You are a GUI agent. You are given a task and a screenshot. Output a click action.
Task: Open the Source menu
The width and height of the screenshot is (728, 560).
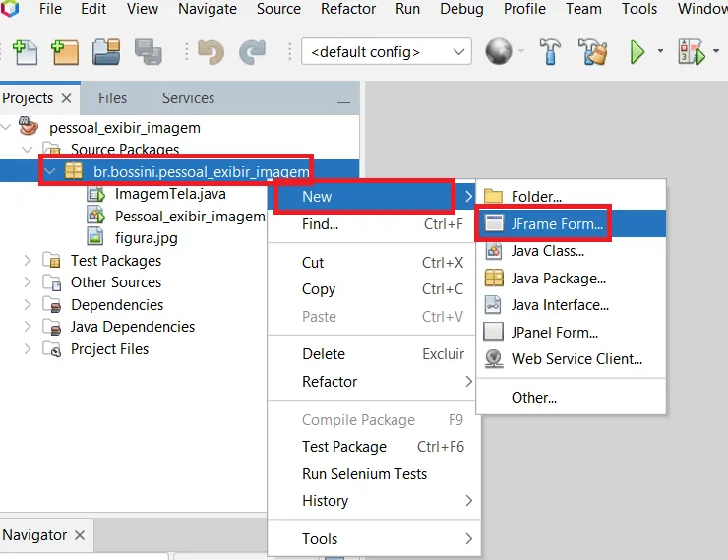pos(278,9)
